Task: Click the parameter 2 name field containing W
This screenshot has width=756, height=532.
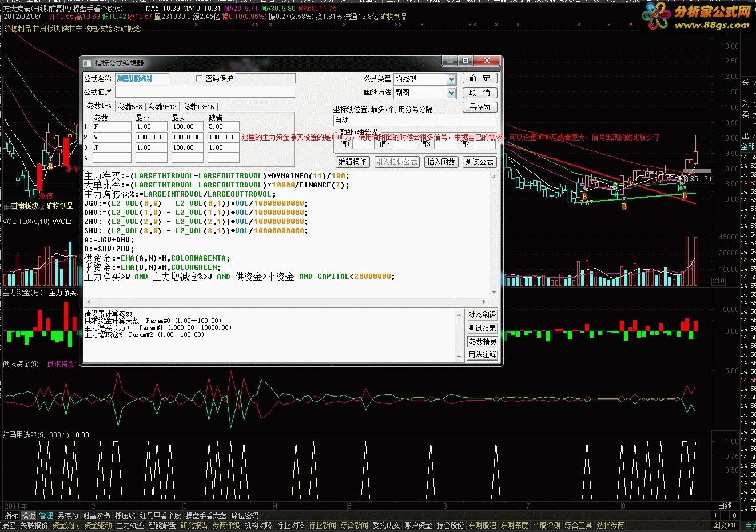Action: click(112, 137)
